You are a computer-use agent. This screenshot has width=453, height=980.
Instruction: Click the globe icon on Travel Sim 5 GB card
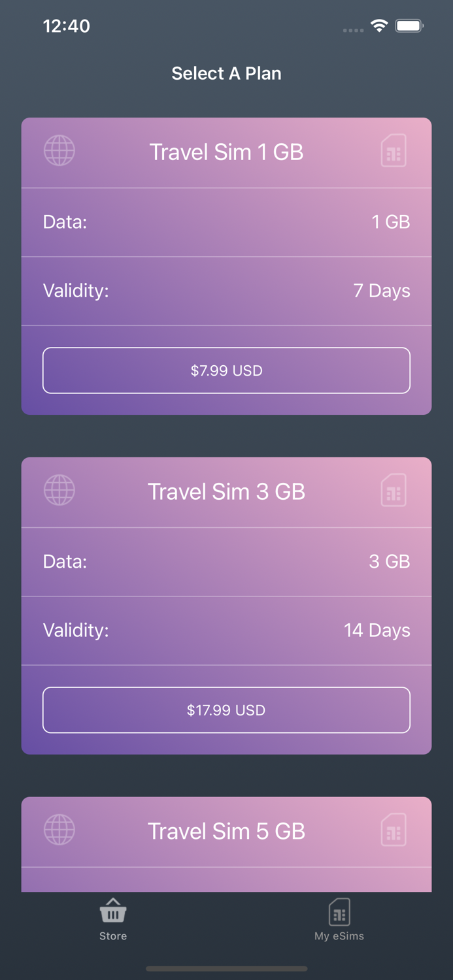click(x=59, y=830)
